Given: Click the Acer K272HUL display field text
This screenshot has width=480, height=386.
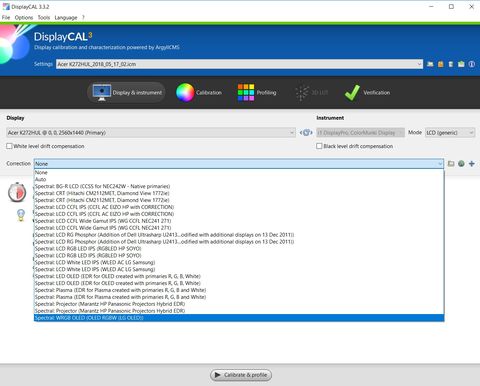Looking at the screenshot, I should [x=57, y=133].
